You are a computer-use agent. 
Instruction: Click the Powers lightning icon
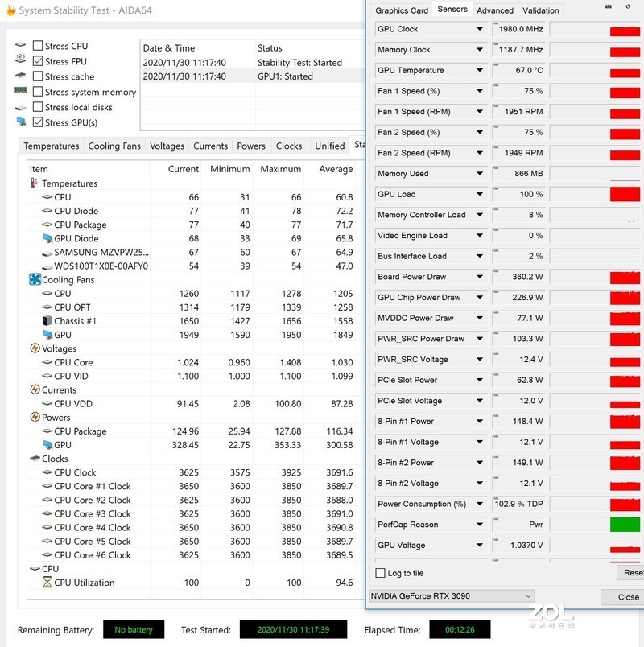click(35, 417)
